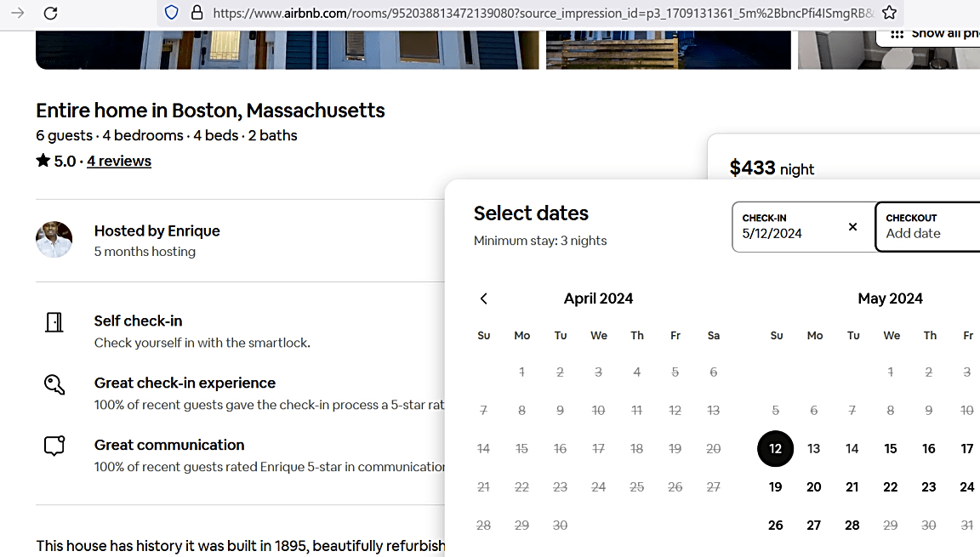The image size is (980, 557).
Task: Bookmark page with the star icon
Action: coord(889,13)
